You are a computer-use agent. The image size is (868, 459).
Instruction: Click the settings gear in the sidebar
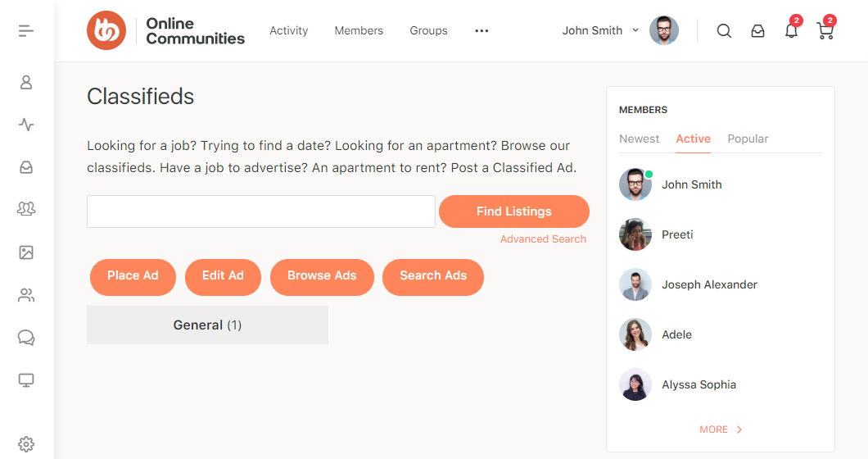coord(26,444)
